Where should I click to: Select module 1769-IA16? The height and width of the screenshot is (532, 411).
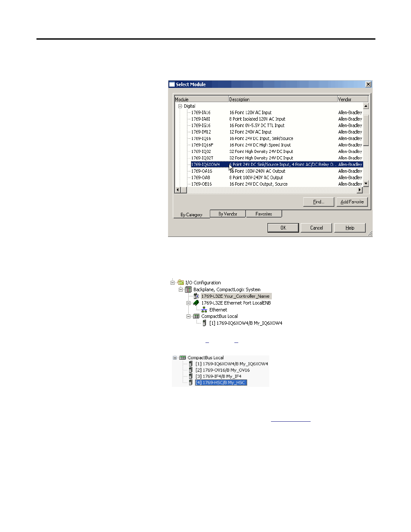201,112
